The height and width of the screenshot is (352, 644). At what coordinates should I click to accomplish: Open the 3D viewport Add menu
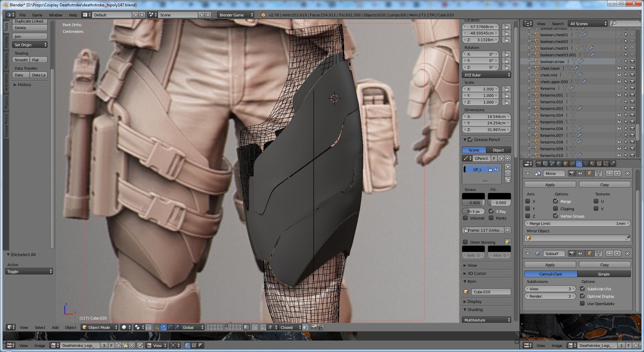pos(55,327)
